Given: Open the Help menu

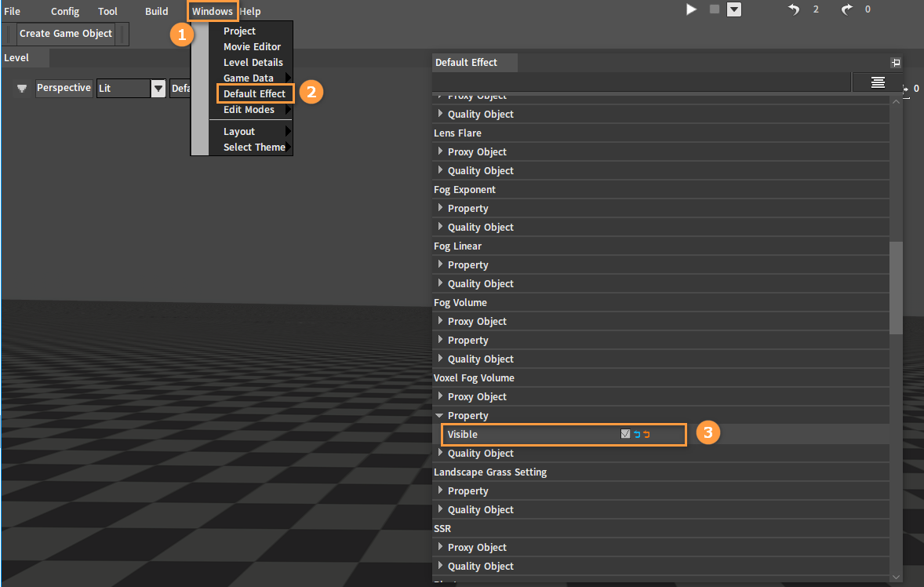Looking at the screenshot, I should pyautogui.click(x=250, y=11).
